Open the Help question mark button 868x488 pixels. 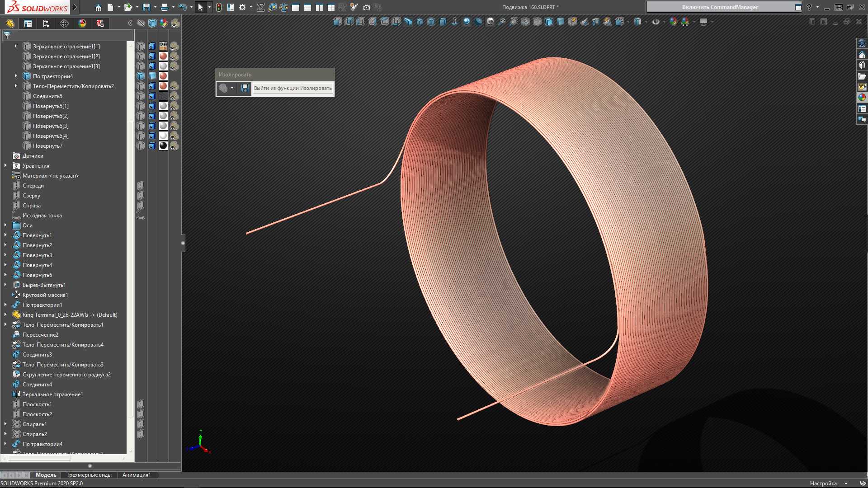point(809,7)
